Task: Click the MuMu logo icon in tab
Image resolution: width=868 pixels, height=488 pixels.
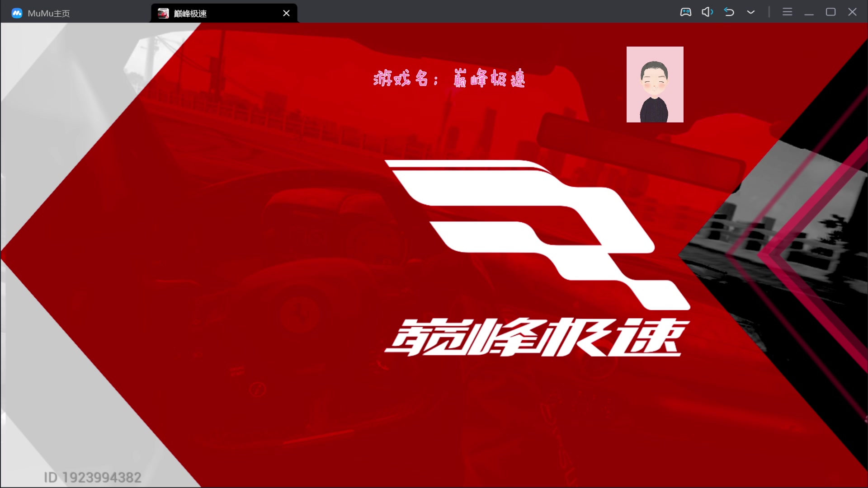Action: (17, 13)
